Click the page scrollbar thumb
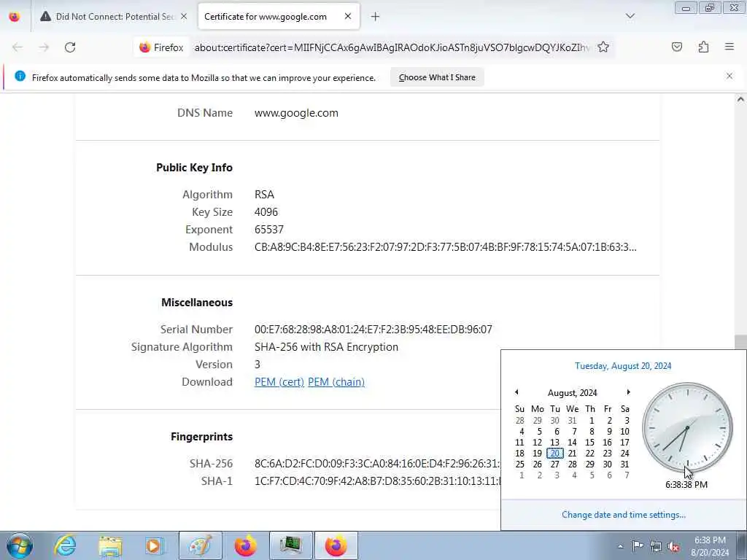 741,342
